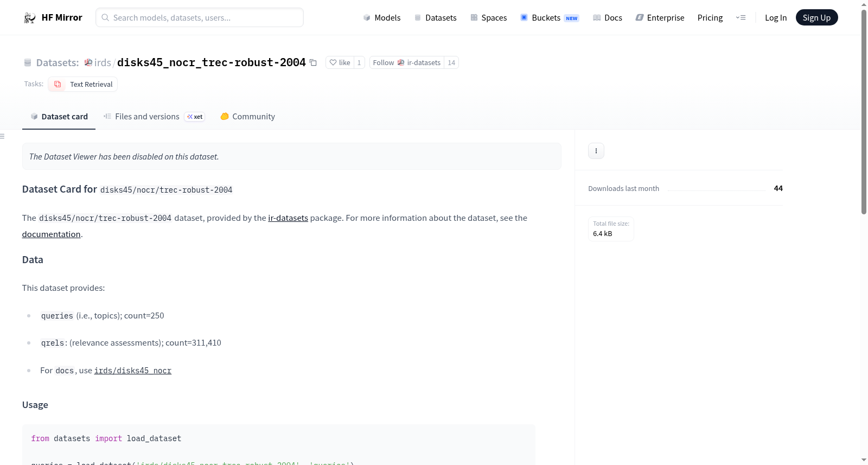
Task: Select the Text Retrieval task tag
Action: [82, 84]
